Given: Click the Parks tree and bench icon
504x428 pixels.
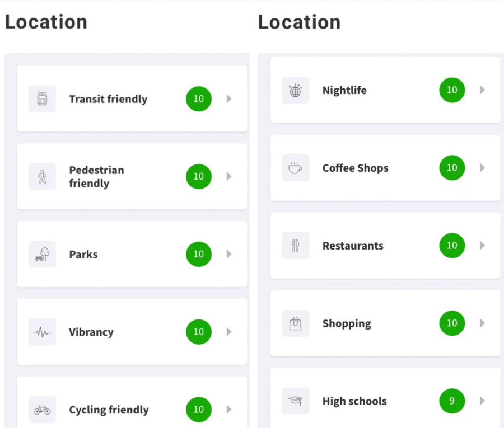Looking at the screenshot, I should 43,255.
